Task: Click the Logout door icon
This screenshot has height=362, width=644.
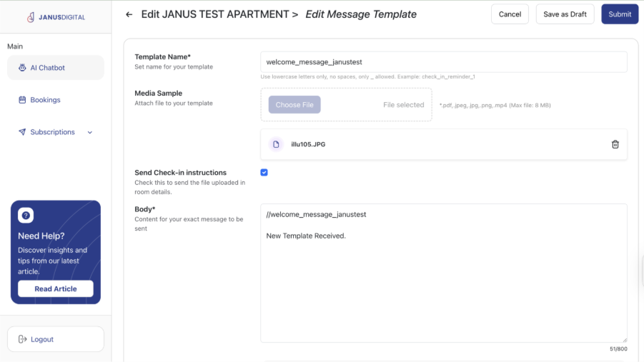Action: (x=23, y=339)
